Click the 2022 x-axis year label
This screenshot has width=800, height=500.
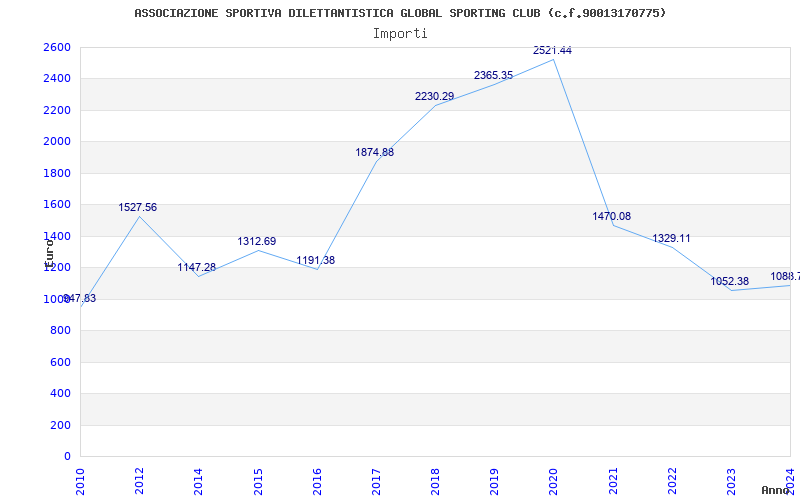pyautogui.click(x=672, y=481)
